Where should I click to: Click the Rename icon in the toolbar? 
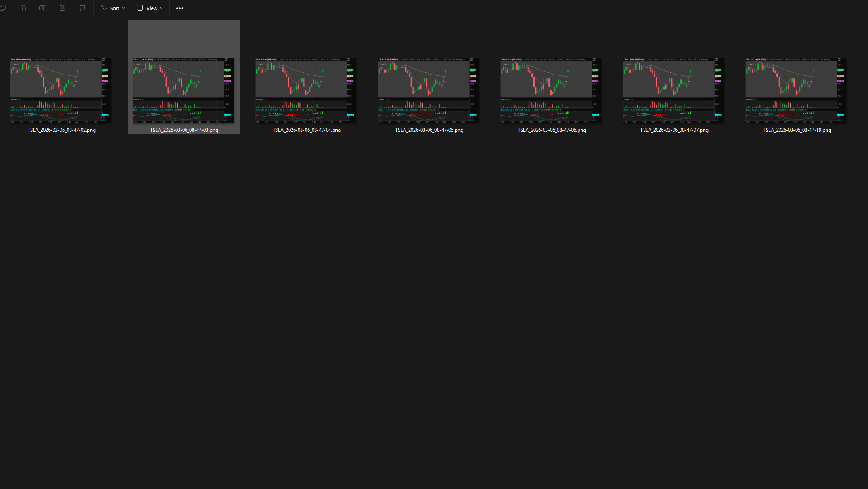[43, 8]
